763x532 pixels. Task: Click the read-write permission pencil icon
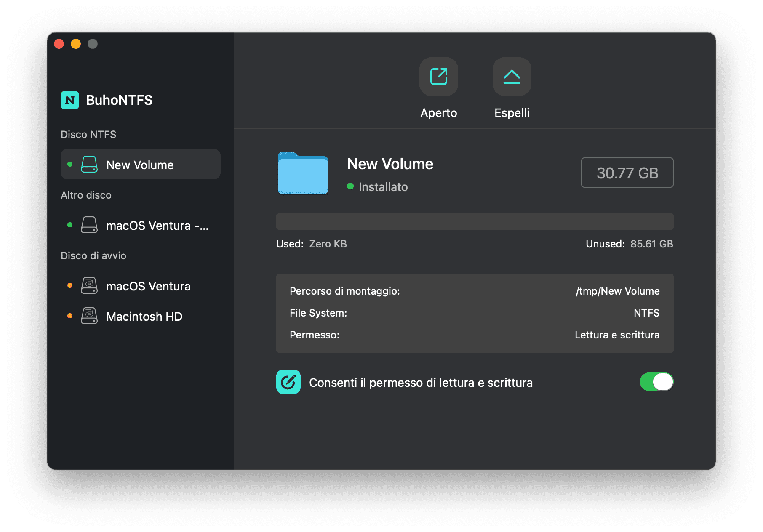(288, 382)
